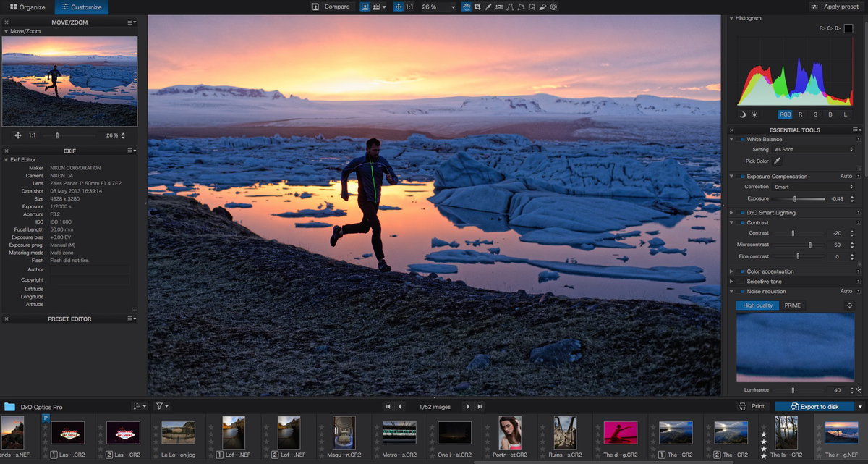
Task: Collapse the Exif Editor section
Action: [x=7, y=159]
